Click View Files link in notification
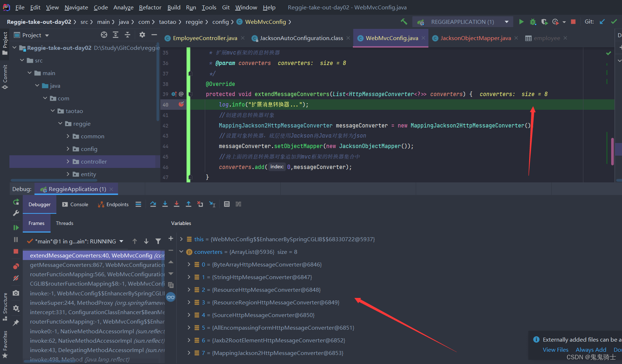Viewport: 622px width, 364px height. (x=556, y=350)
